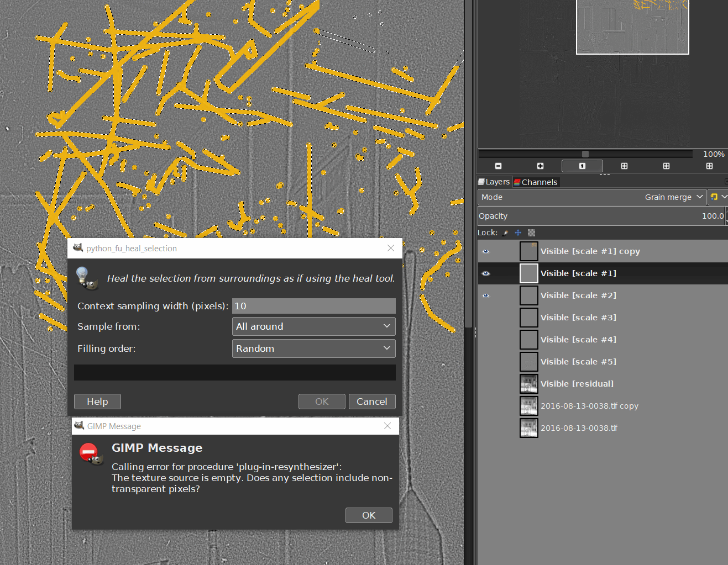Enable lock alpha channel checkerboard icon
Viewport: 728px width, 565px height.
click(531, 233)
